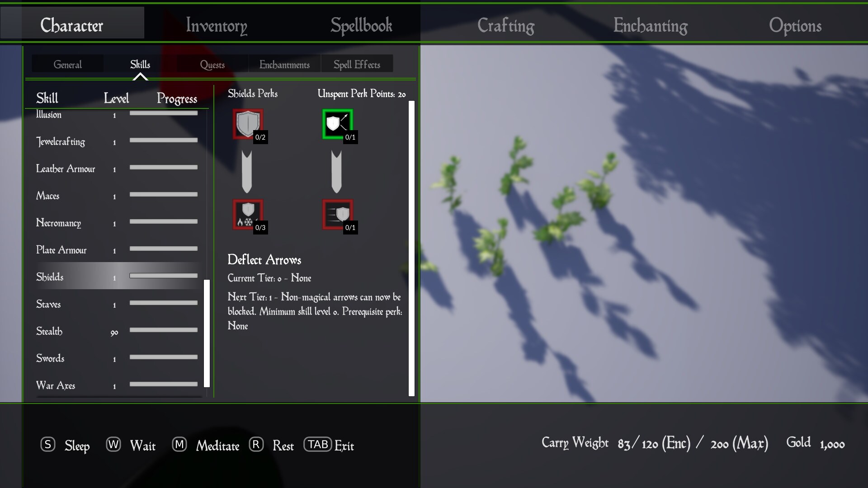The width and height of the screenshot is (868, 488).
Task: Select the Stealth skill entry
Action: click(x=49, y=331)
